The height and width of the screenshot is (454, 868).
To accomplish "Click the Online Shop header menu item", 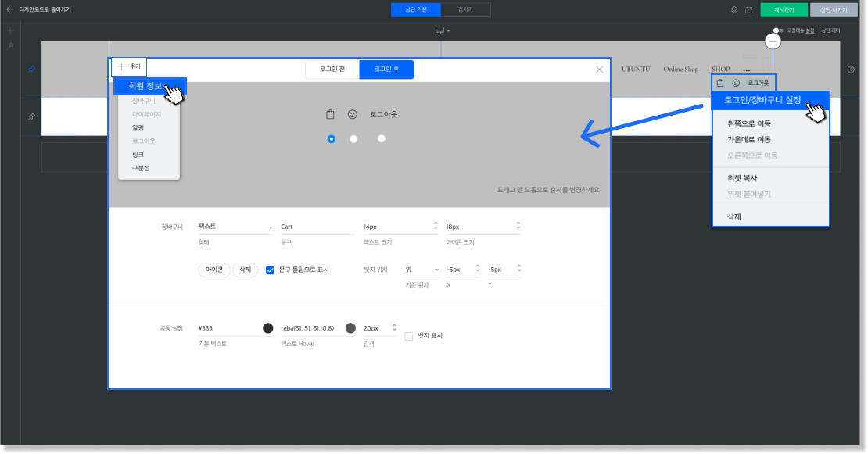I will click(681, 69).
